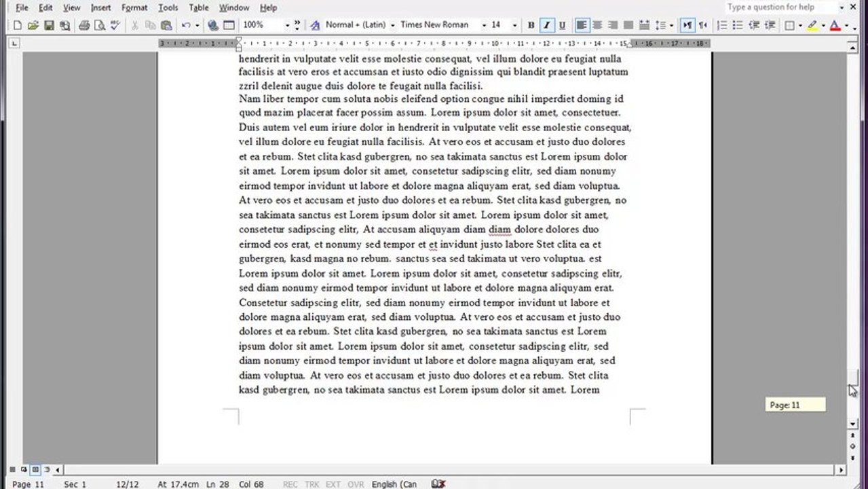868x489 pixels.
Task: Apply the yellow highlight color
Action: coord(813,25)
